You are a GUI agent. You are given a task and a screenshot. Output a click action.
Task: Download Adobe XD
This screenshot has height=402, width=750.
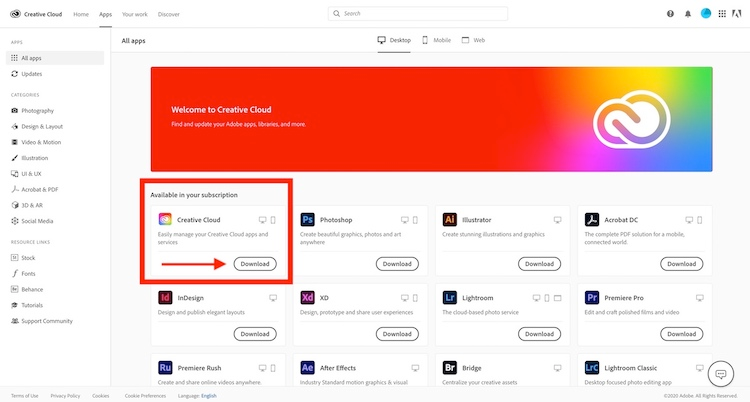click(397, 334)
